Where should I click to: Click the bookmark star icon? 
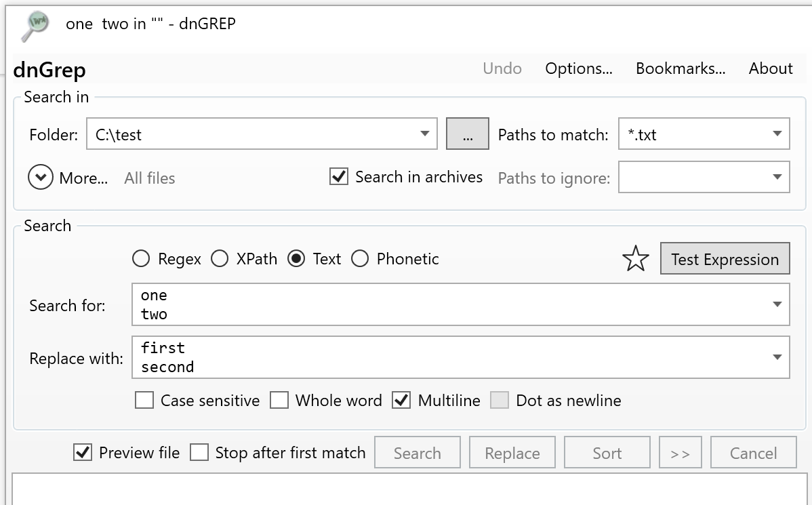coord(636,258)
